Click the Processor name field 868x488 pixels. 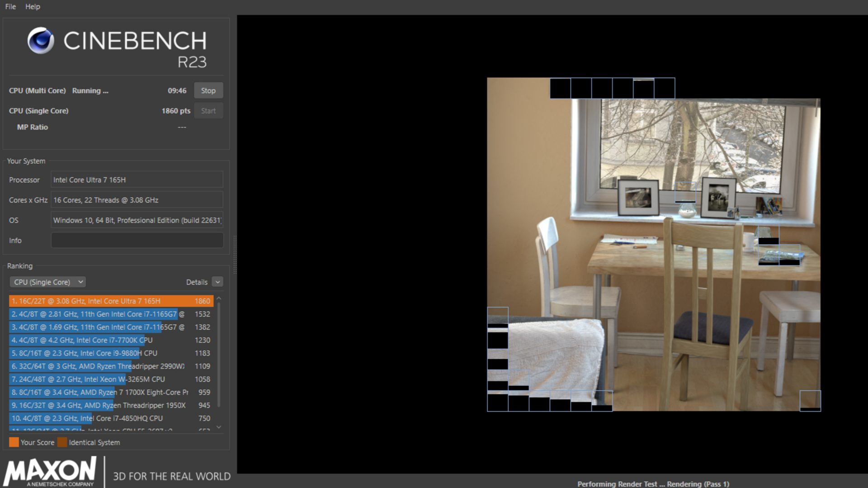pos(137,180)
